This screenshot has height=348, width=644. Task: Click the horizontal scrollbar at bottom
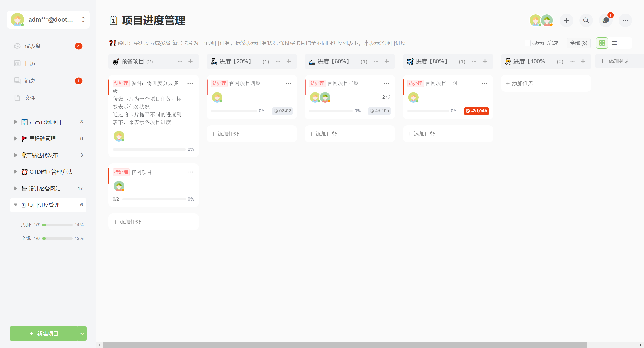click(x=345, y=345)
